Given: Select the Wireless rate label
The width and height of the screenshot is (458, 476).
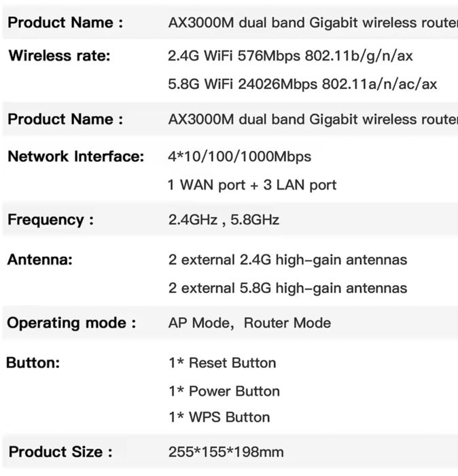Looking at the screenshot, I should pyautogui.click(x=59, y=56).
